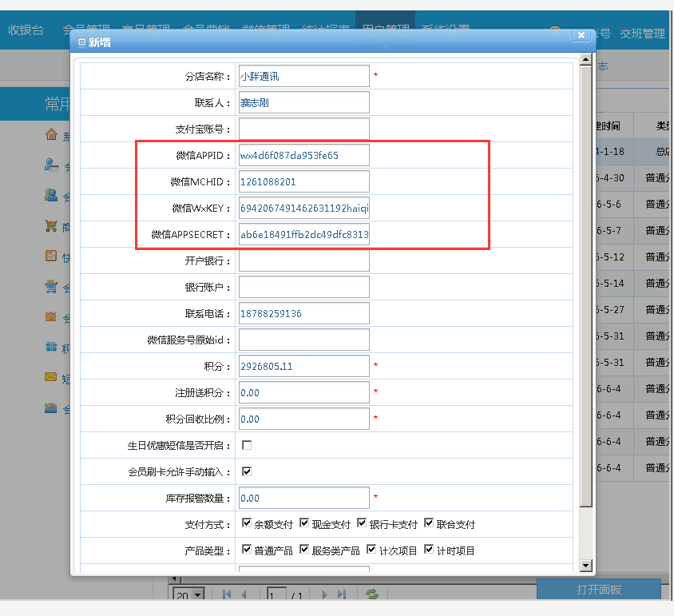Toggle the 联合支付 payment checkbox
This screenshot has height=616, width=674.
pyautogui.click(x=429, y=524)
